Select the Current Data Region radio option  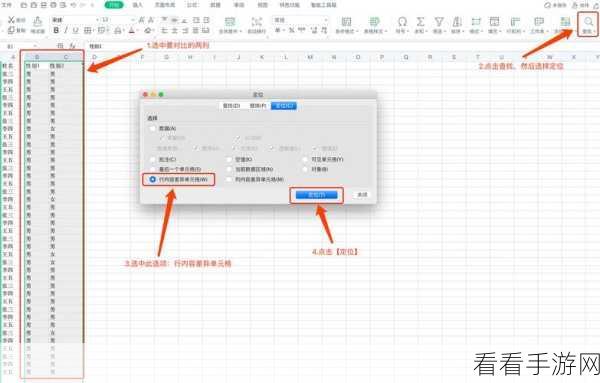pos(229,169)
